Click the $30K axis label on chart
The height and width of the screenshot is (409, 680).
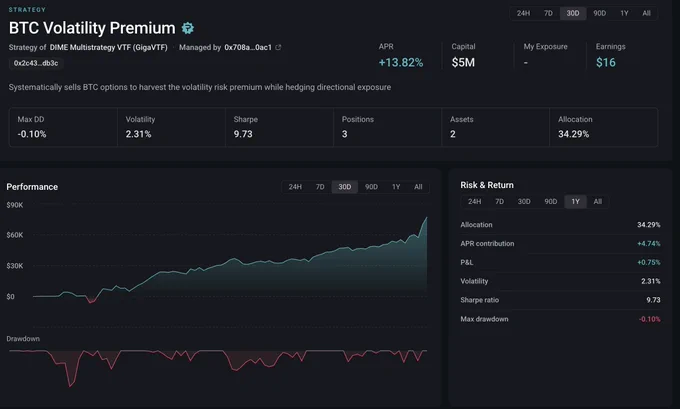15,266
